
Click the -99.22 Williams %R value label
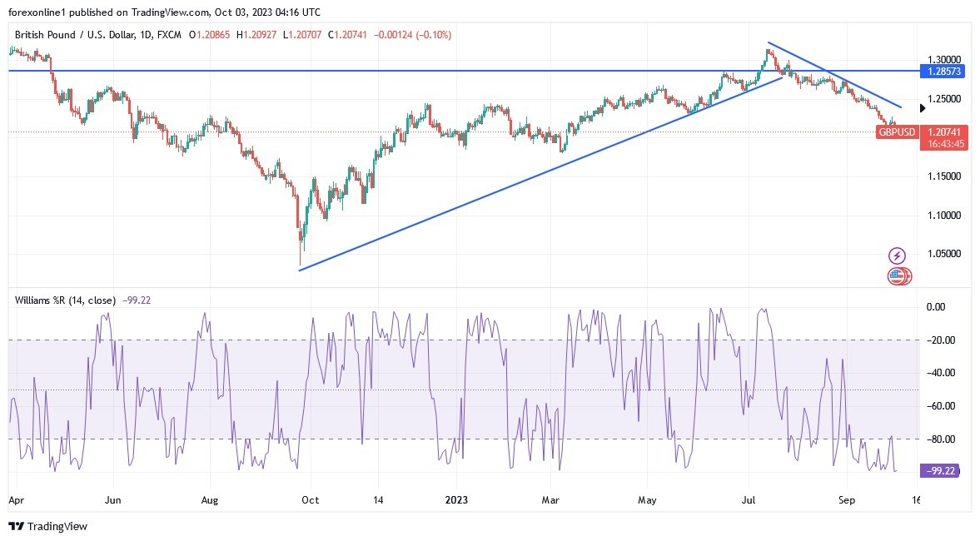tap(941, 470)
